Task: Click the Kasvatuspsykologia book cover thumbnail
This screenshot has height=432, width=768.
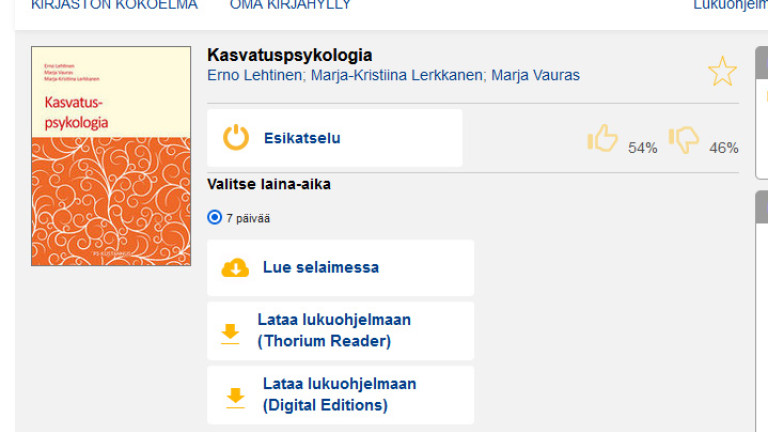Action: 110,156
